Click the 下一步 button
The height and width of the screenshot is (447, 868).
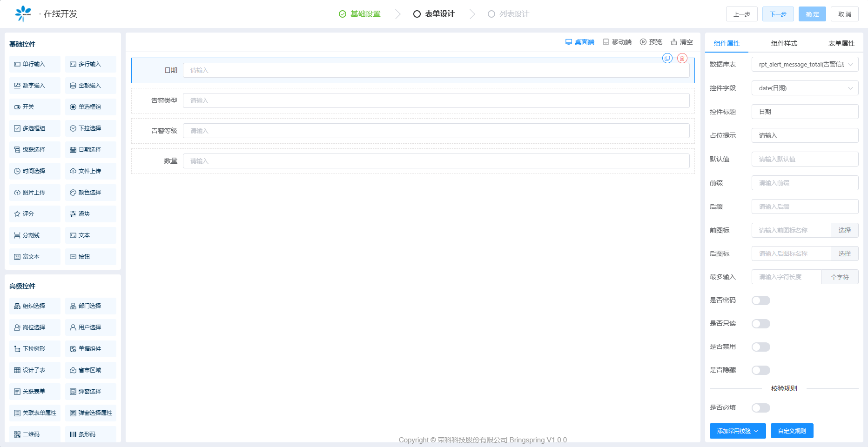778,14
